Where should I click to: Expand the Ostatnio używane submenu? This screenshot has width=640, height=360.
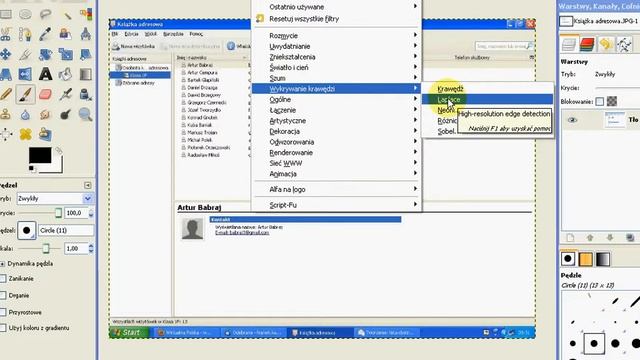(x=336, y=7)
